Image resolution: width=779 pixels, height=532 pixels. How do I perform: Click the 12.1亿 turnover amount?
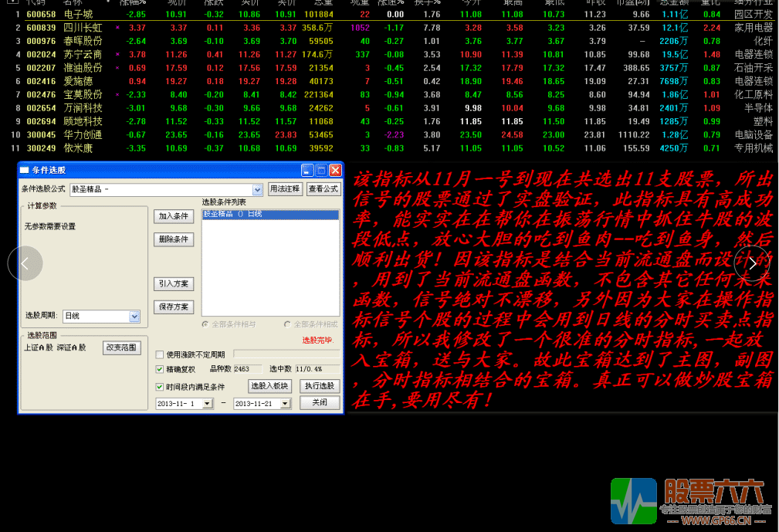675,28
